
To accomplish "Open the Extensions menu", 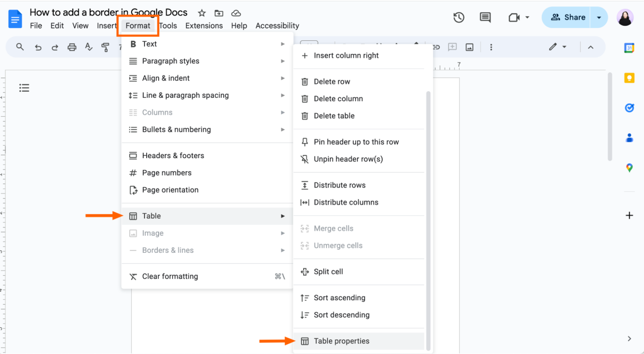I will click(204, 26).
